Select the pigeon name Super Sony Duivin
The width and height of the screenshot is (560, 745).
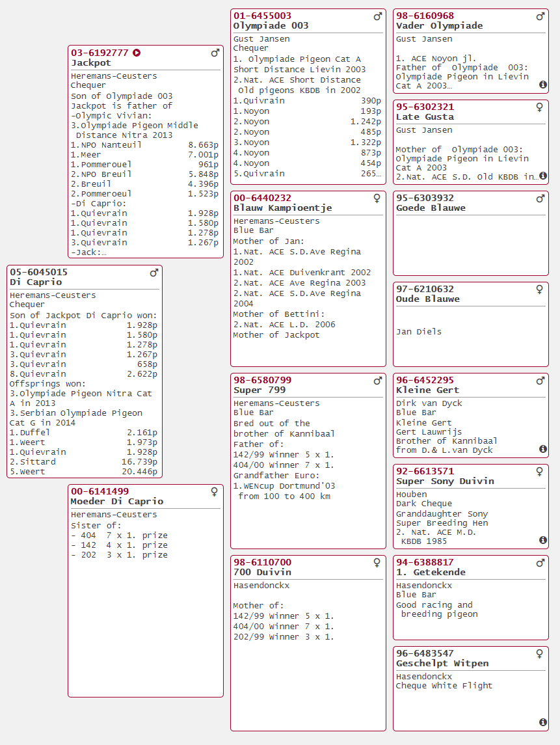(x=445, y=481)
